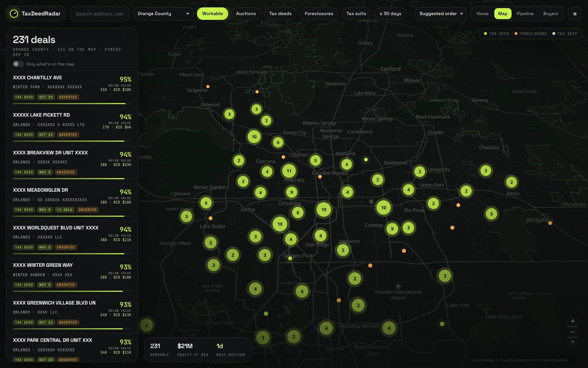Screen dimensions: 588x368
Task: Open the cluster of 5 near Wedgefield
Action: coord(491,214)
